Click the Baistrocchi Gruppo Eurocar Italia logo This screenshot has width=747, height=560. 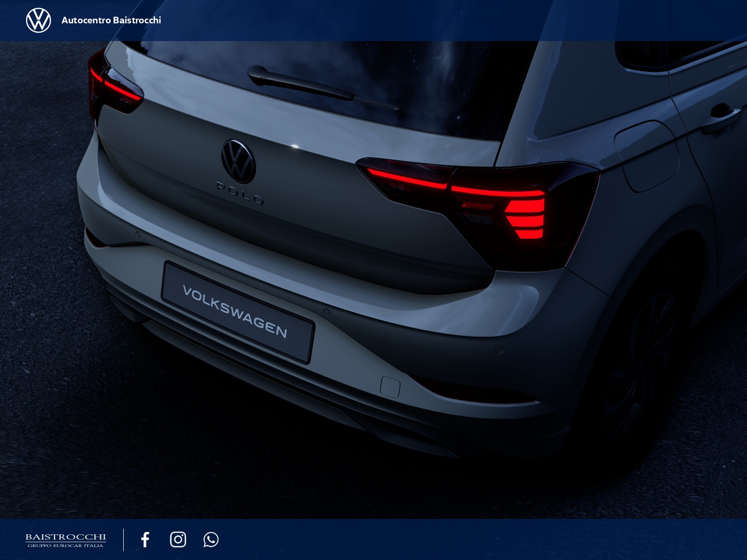click(66, 540)
